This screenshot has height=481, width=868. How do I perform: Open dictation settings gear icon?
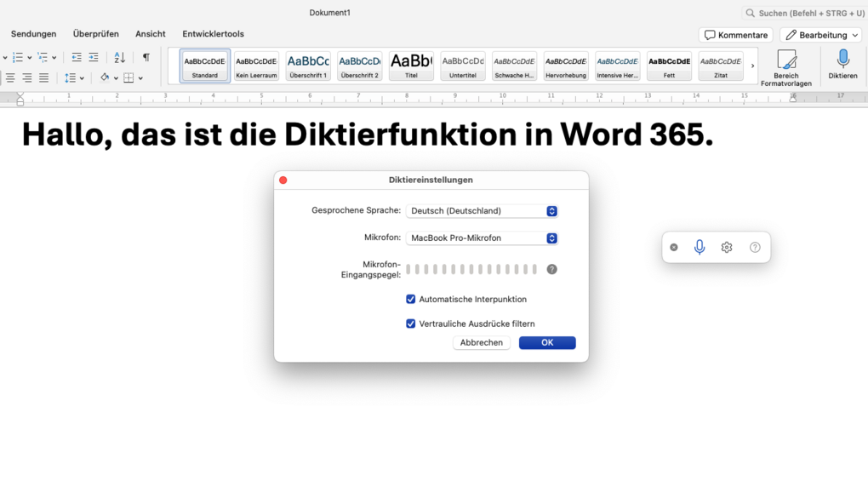727,248
